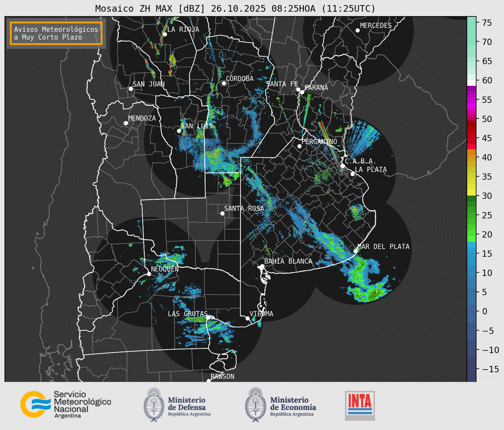This screenshot has width=504, height=430.
Task: Click the RAWSON city marker dot
Action: (209, 381)
